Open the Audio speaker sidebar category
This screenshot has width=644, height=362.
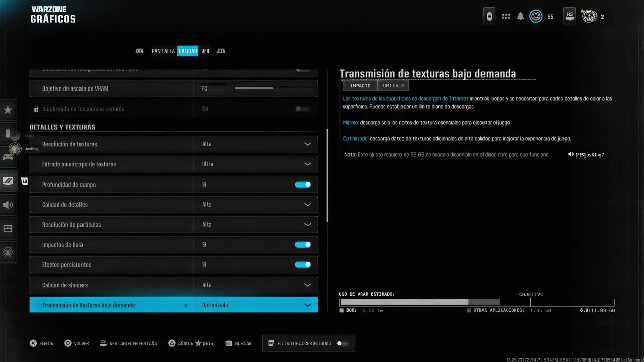pyautogui.click(x=8, y=205)
